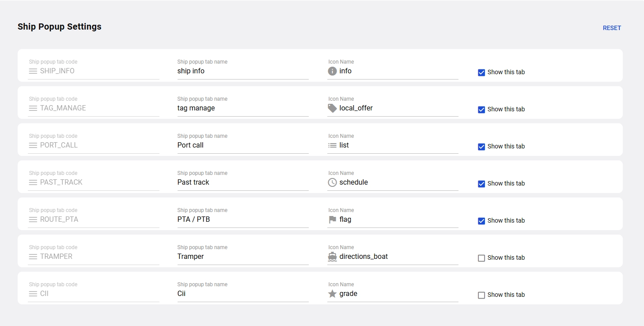Focus the 'Port call' tab name field

[242, 145]
